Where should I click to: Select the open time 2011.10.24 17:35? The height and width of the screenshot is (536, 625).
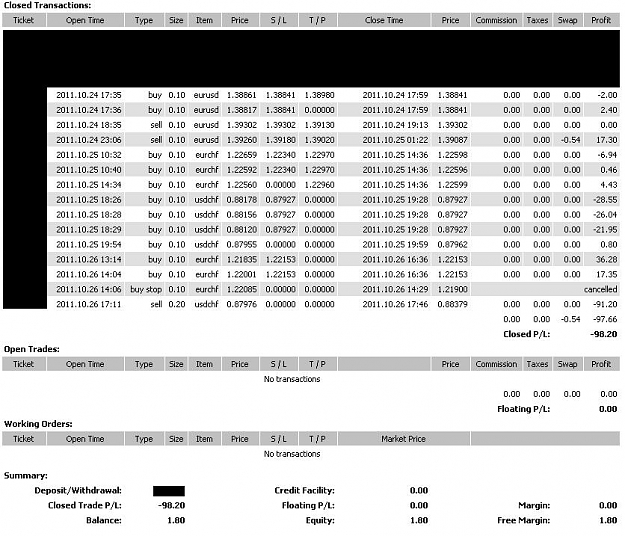tap(88, 95)
